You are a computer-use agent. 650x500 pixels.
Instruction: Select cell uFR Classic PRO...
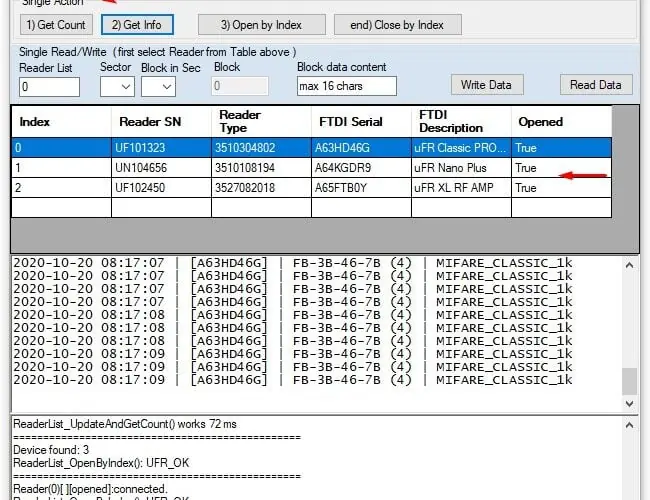click(461, 148)
